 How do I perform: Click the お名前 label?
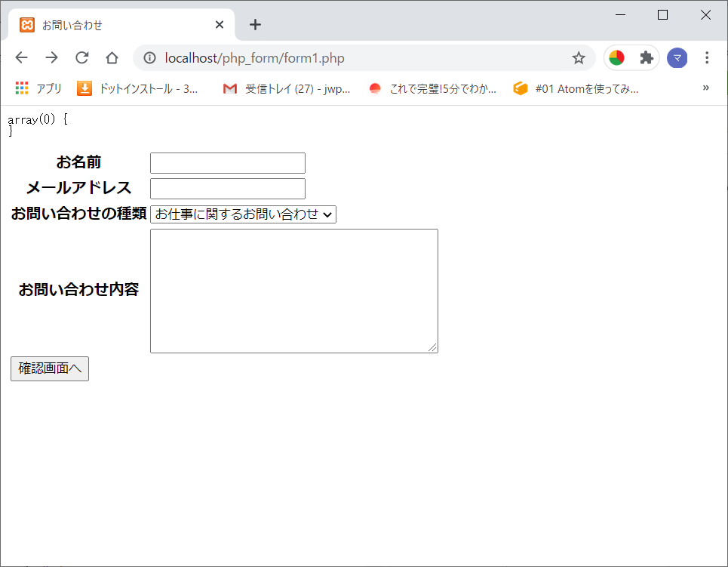[78, 162]
